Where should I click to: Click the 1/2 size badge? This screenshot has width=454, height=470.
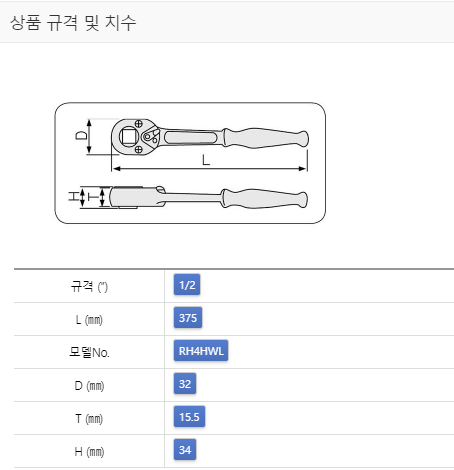pyautogui.click(x=187, y=285)
